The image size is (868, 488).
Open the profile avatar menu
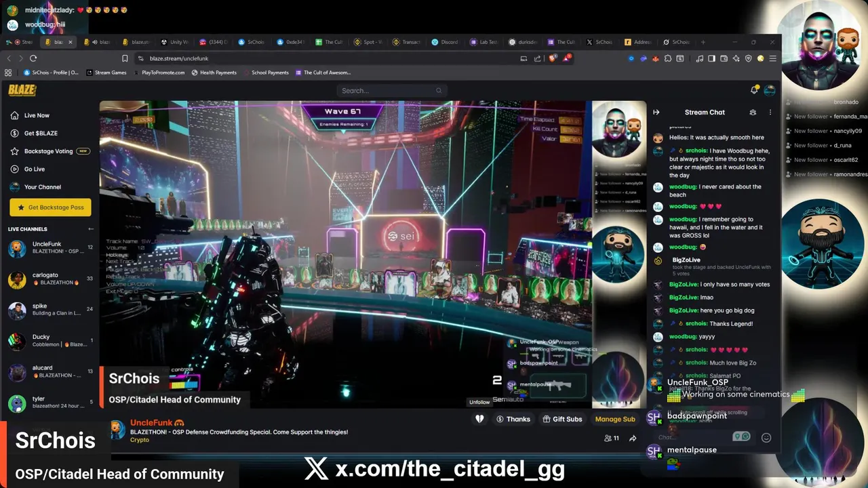pyautogui.click(x=770, y=90)
